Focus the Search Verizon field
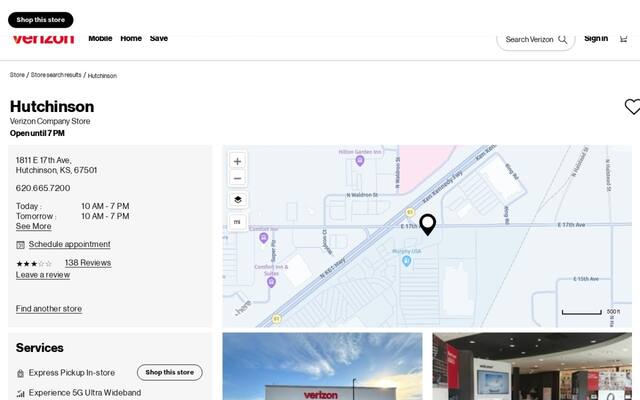This screenshot has height=400, width=640. (x=536, y=40)
